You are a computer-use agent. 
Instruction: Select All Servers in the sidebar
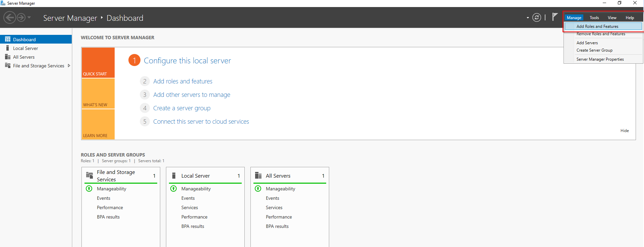tap(24, 57)
